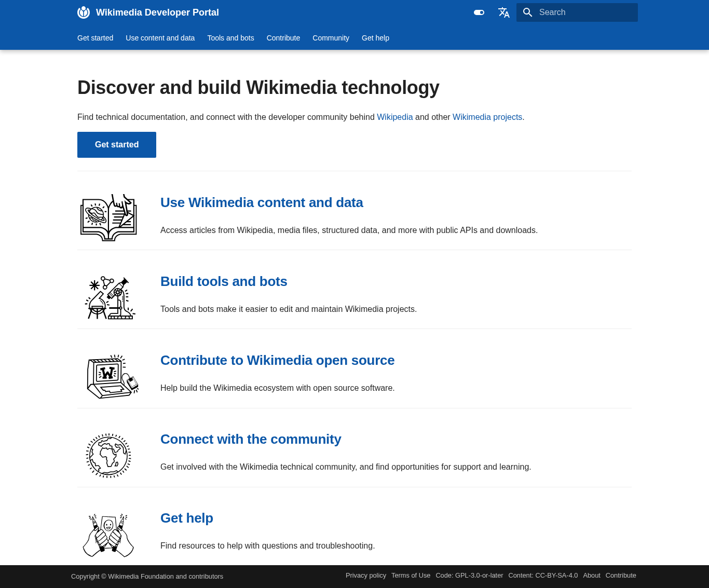Click the open book illustration icon

pyautogui.click(x=108, y=217)
